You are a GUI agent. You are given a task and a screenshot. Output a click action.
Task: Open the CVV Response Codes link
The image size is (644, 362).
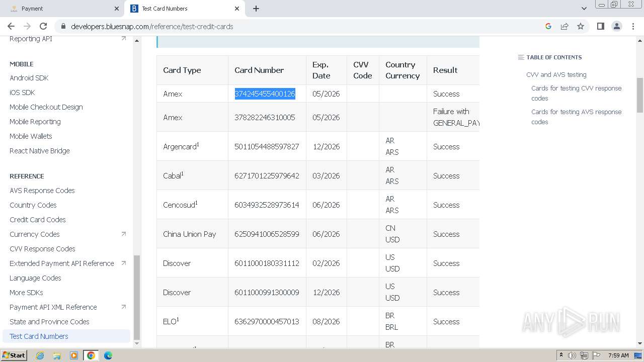[42, 249]
